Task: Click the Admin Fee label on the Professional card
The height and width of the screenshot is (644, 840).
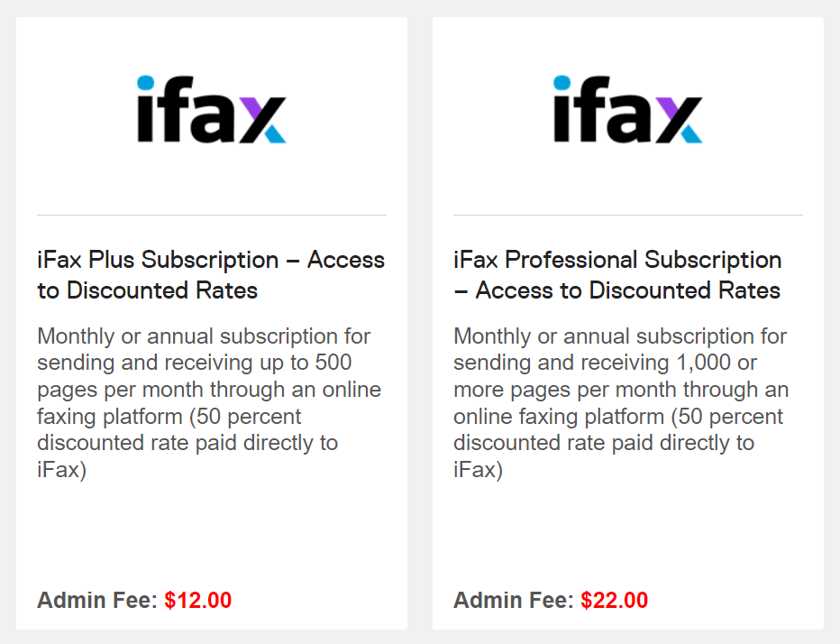Action: (x=513, y=600)
